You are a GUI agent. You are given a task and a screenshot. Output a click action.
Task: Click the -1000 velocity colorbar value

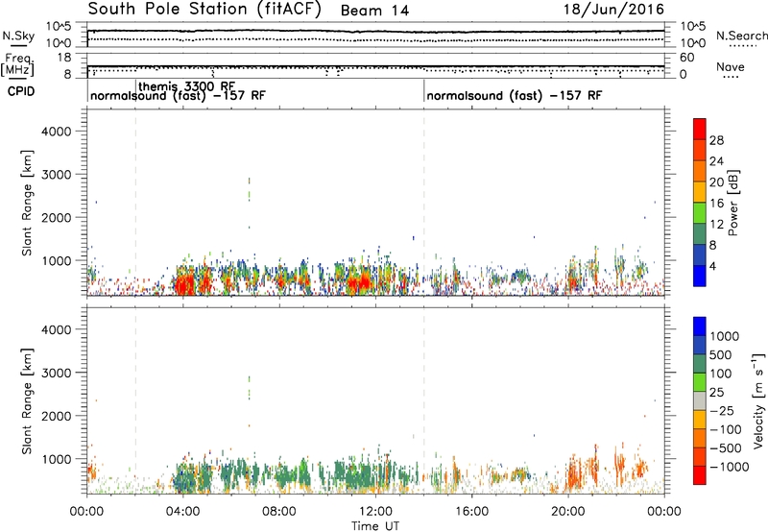click(729, 467)
